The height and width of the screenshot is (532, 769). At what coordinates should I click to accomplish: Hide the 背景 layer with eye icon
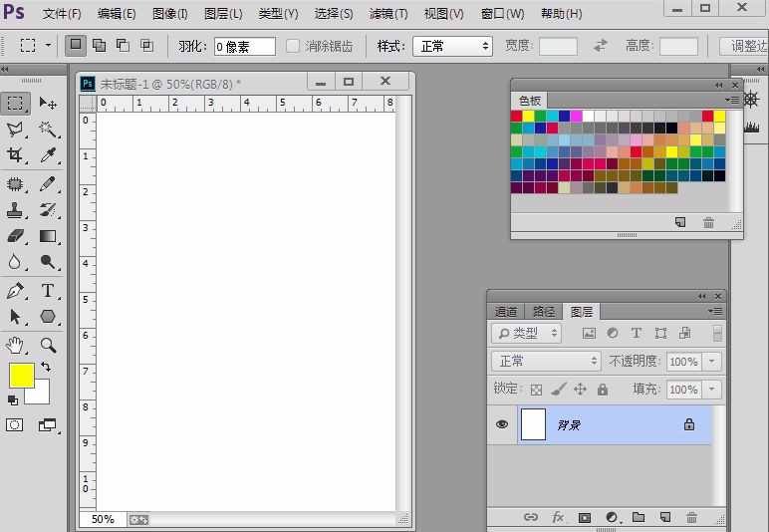pyautogui.click(x=502, y=424)
